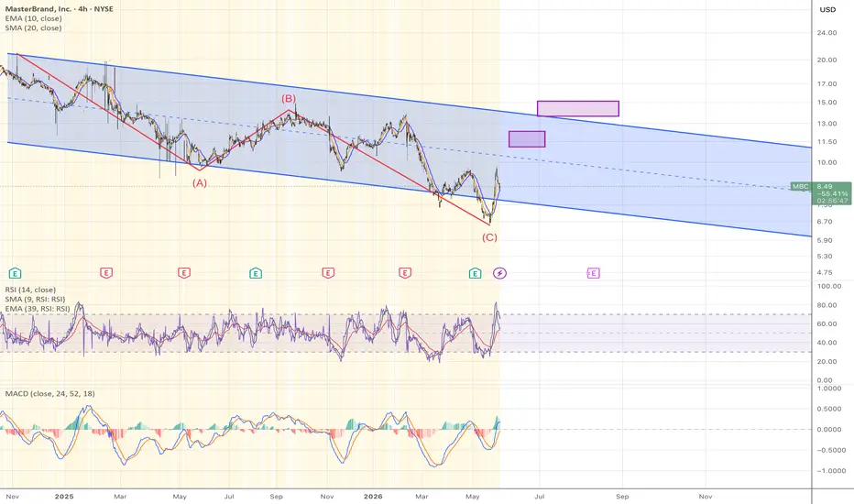
Task: Select the EMA (10, close) indicator legend
Action: [x=33, y=18]
